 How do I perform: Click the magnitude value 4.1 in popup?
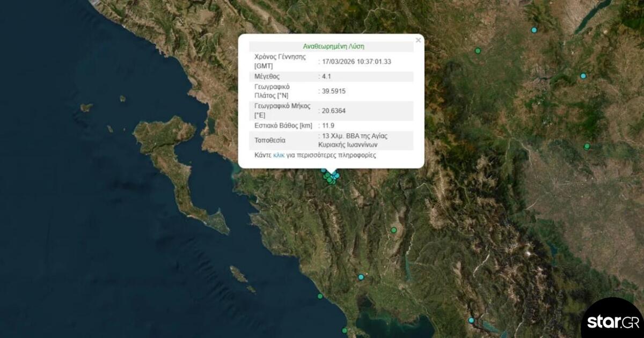pyautogui.click(x=326, y=76)
